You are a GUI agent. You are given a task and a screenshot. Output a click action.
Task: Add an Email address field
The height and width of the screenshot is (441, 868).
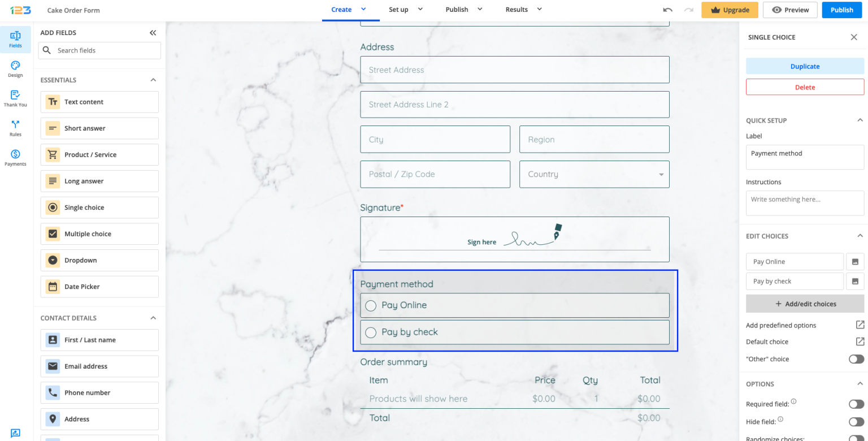(99, 366)
